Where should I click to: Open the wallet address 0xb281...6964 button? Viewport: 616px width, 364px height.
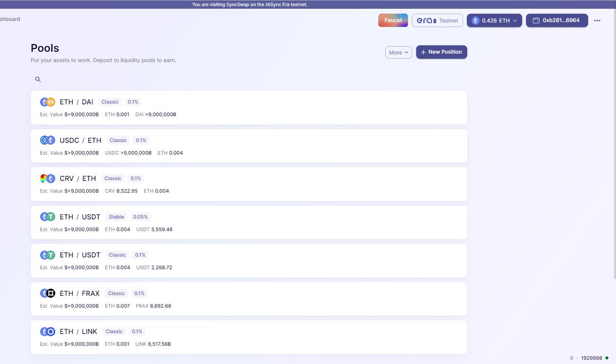(x=557, y=21)
